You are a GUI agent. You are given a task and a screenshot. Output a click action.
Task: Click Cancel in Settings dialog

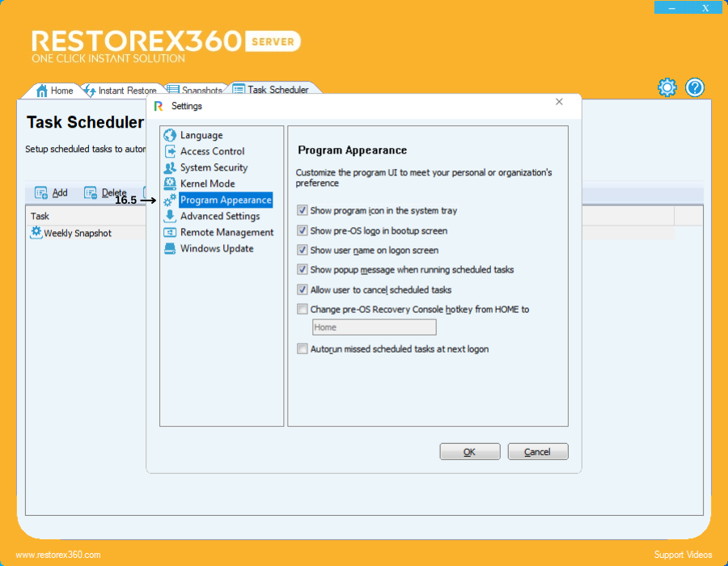coord(538,451)
